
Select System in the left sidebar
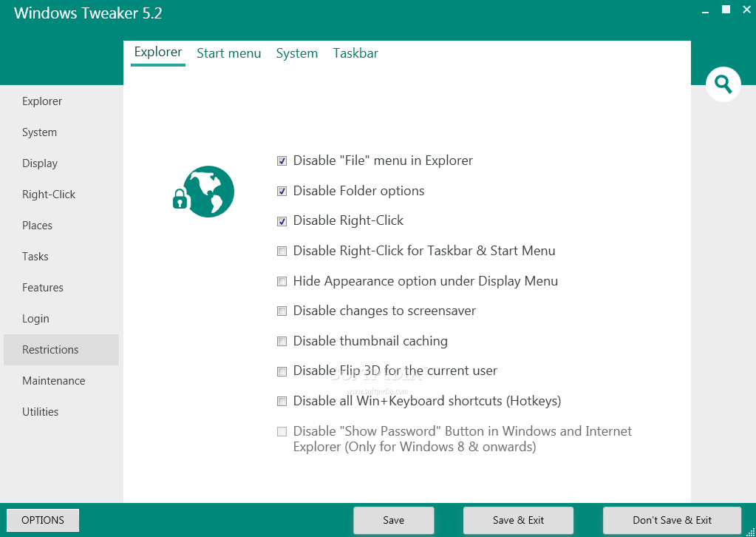tap(61, 132)
